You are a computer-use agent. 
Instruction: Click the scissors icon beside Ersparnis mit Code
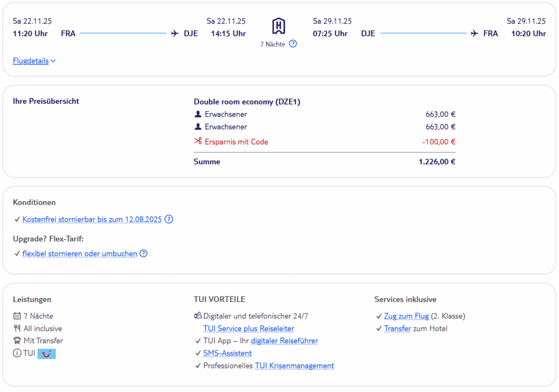tap(198, 142)
